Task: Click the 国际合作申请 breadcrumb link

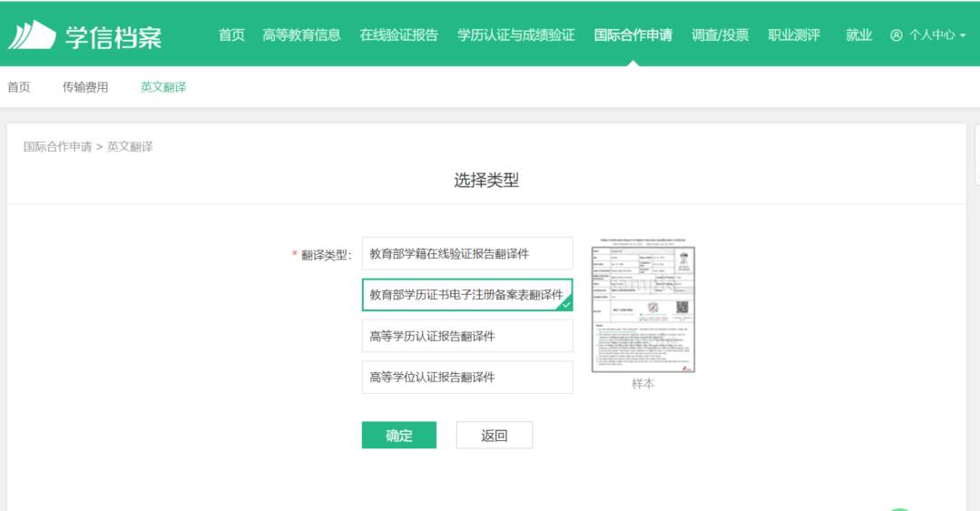Action: pos(57,147)
